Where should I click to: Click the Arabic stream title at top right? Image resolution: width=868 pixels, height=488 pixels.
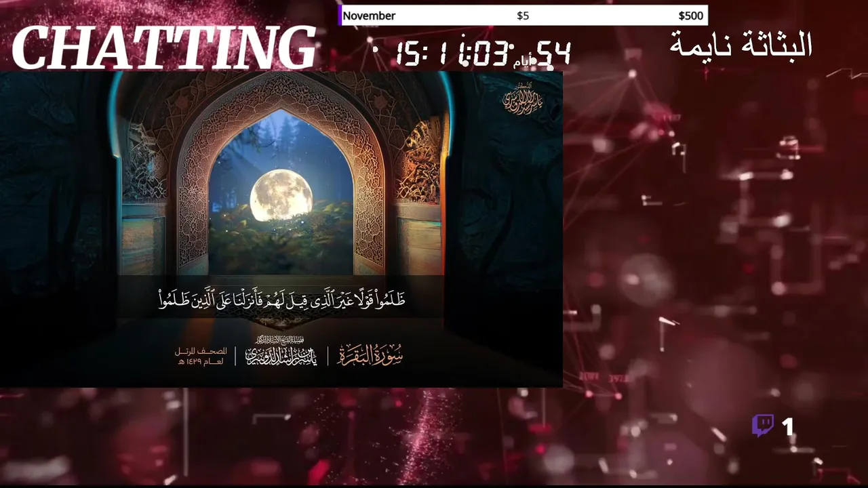pyautogui.click(x=741, y=45)
